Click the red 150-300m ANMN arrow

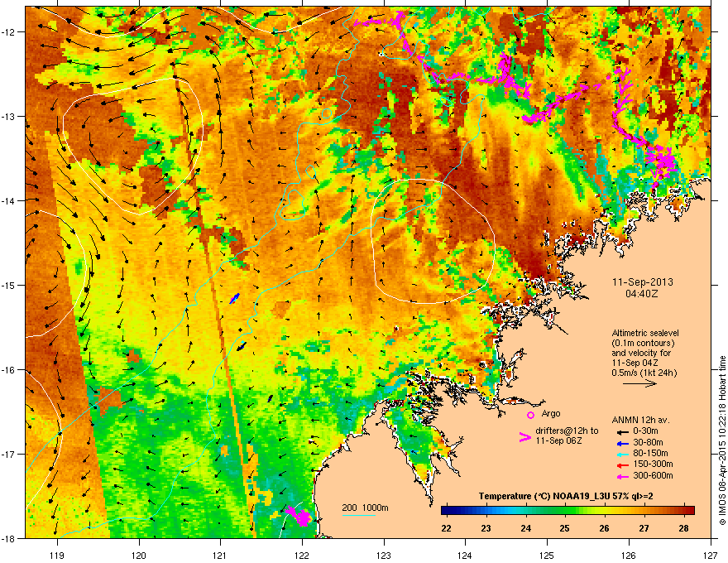tap(622, 465)
